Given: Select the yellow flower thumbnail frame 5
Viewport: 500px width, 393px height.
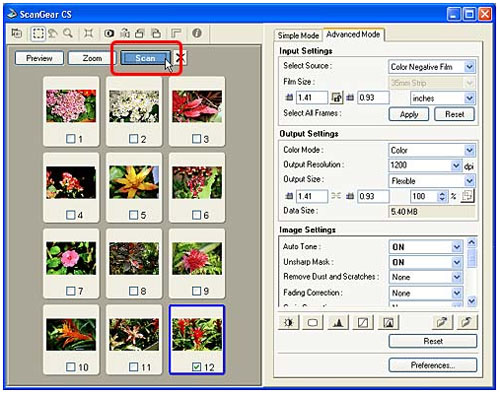Looking at the screenshot, I should (134, 182).
